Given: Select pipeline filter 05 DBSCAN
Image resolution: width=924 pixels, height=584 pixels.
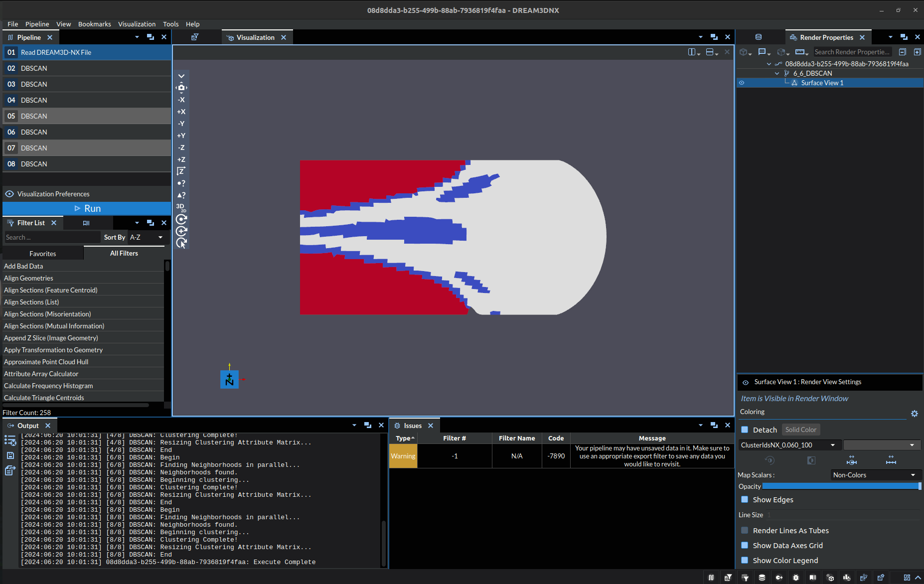Looking at the screenshot, I should pyautogui.click(x=87, y=116).
